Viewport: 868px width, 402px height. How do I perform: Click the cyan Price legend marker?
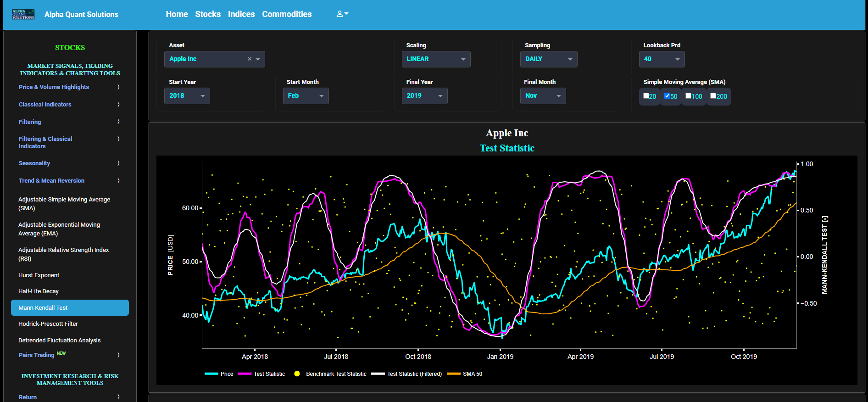point(211,374)
